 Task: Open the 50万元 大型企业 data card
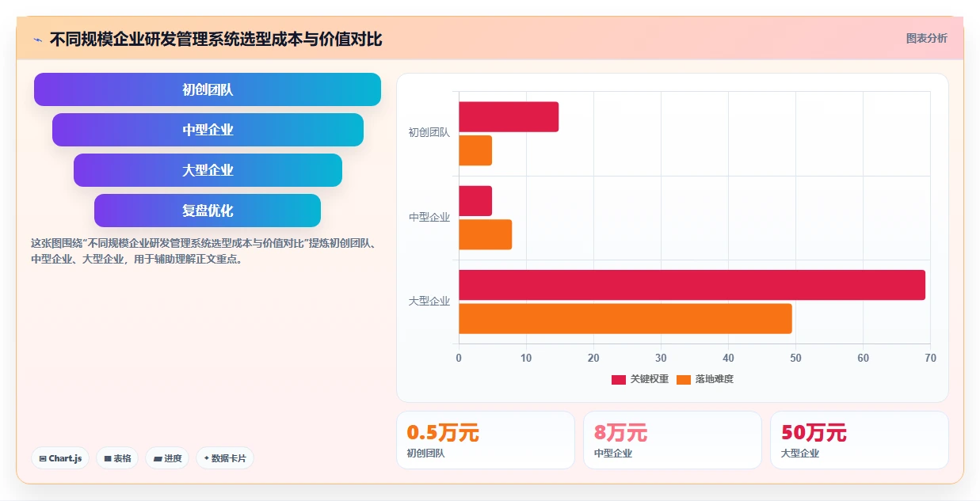pos(860,440)
